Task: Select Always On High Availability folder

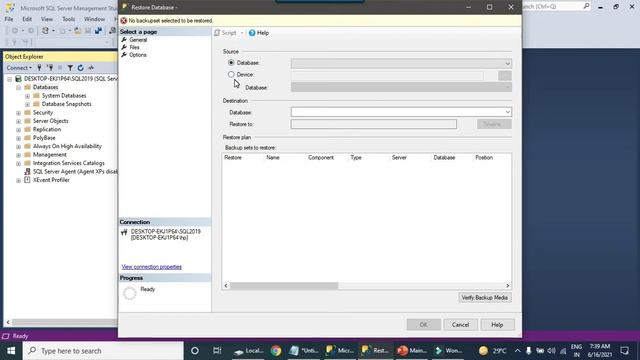Action: tap(67, 146)
